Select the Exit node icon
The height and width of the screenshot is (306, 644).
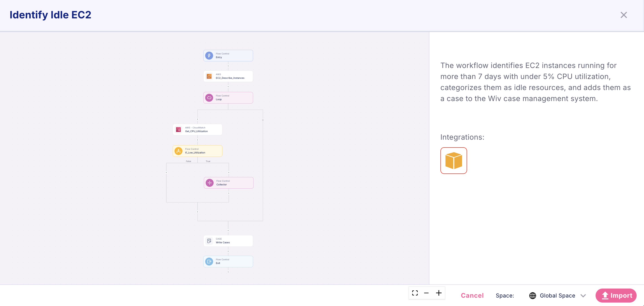[209, 261]
